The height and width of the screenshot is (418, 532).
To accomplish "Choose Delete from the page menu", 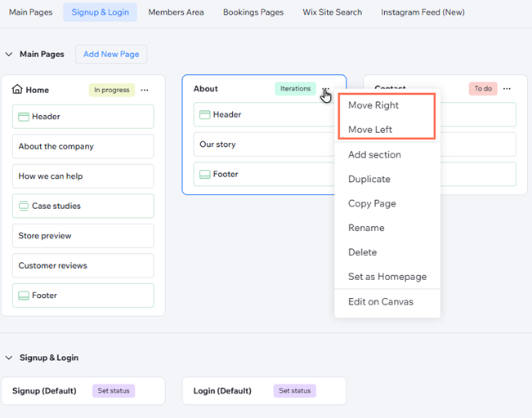I will pyautogui.click(x=387, y=252).
